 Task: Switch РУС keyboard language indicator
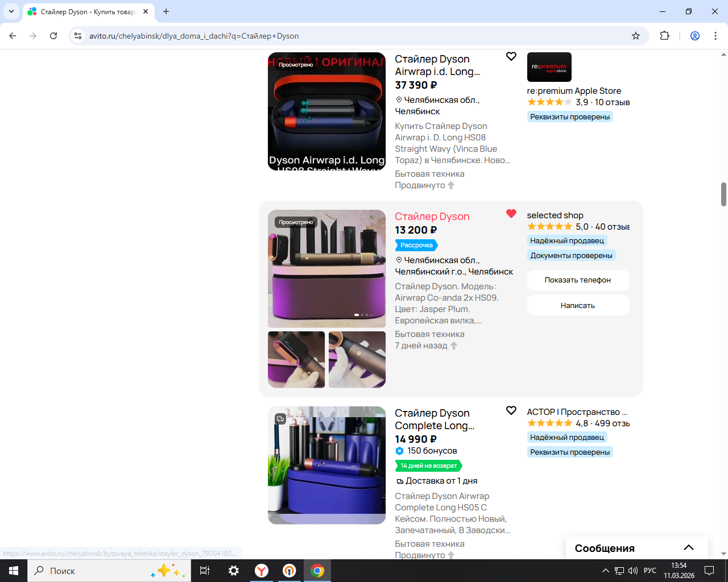tap(650, 571)
